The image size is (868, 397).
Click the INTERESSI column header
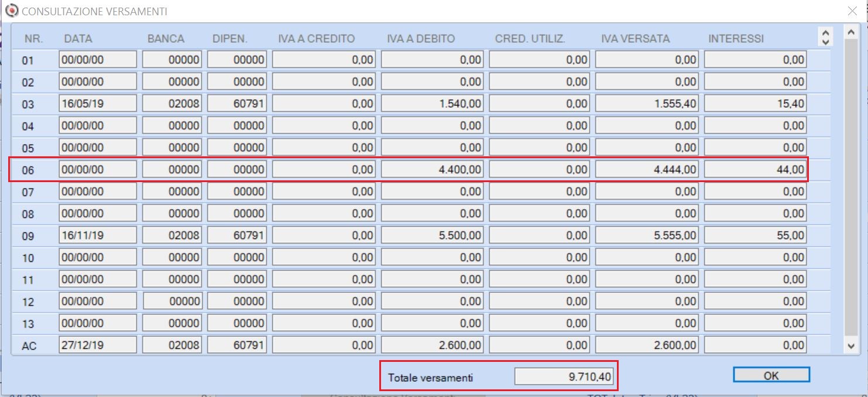point(736,39)
